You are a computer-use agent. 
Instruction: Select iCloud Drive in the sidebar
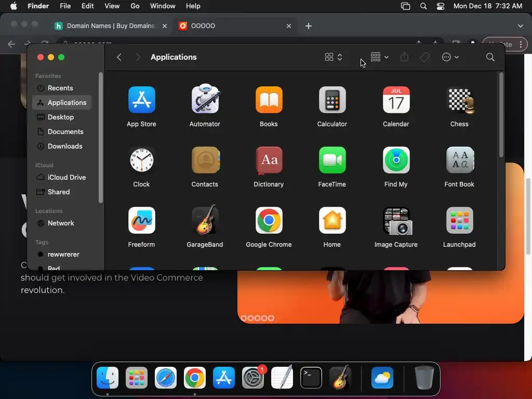click(62, 178)
